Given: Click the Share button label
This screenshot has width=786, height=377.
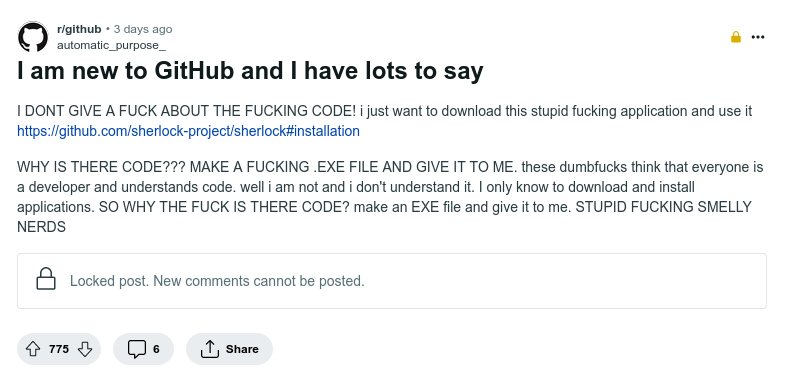Looking at the screenshot, I should (x=242, y=349).
